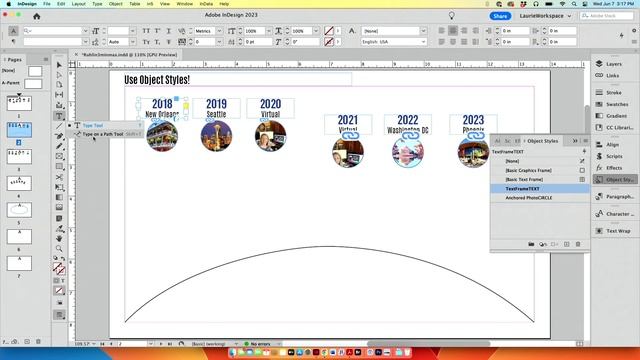Select the Gradient Swatch tool
Screen dimensions: 640x360
click(x=59, y=198)
